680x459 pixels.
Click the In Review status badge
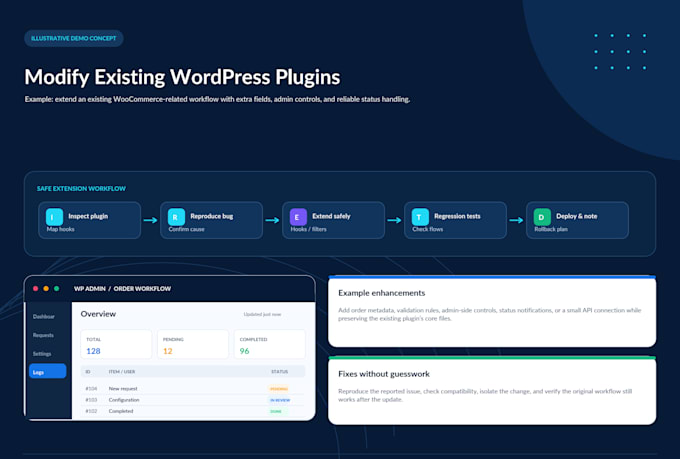280,400
